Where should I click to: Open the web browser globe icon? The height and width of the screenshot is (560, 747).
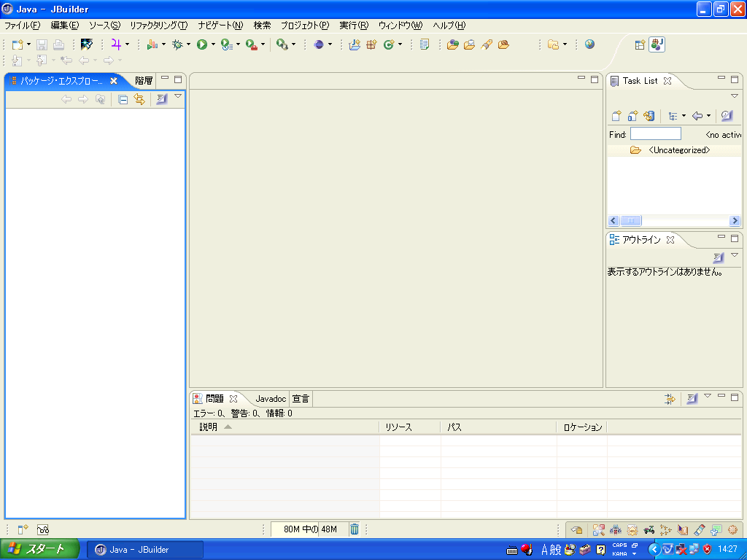click(x=589, y=44)
